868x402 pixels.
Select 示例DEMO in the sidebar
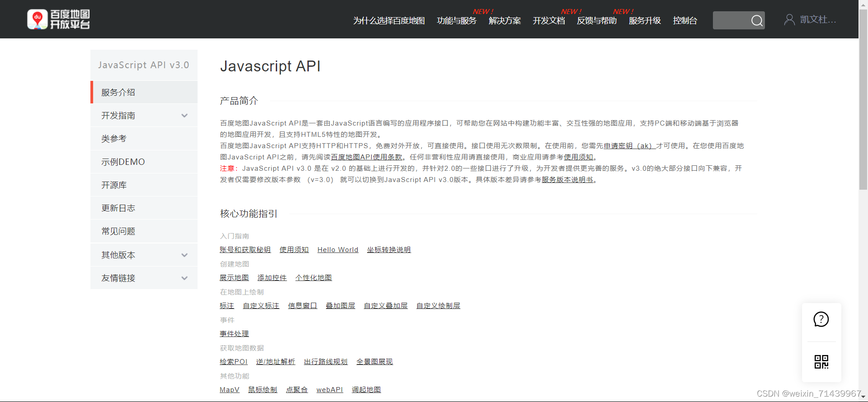pyautogui.click(x=144, y=162)
